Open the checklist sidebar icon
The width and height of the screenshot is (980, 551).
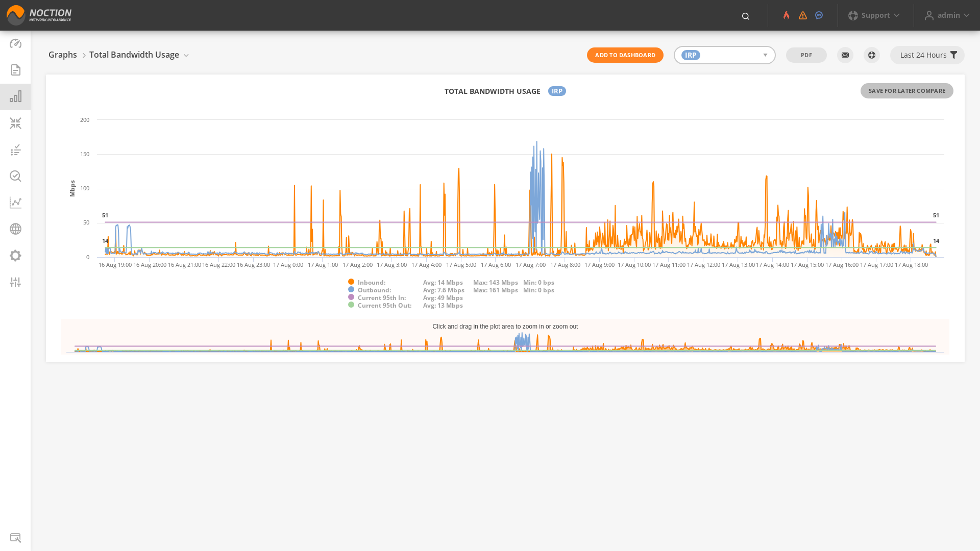click(15, 149)
